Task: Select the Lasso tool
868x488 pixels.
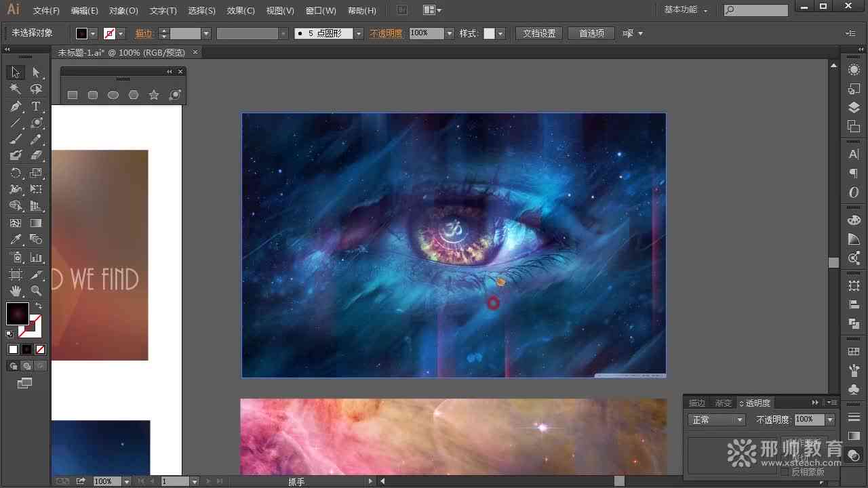Action: click(36, 89)
